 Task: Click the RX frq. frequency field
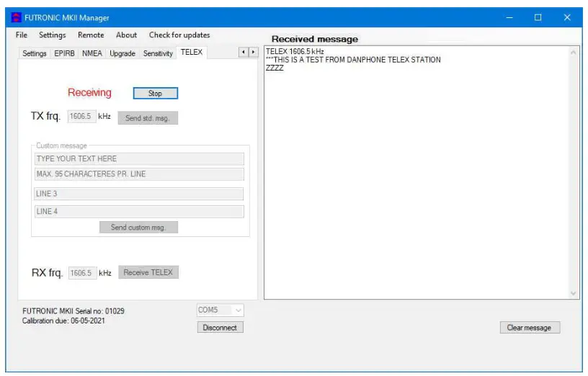tap(81, 273)
